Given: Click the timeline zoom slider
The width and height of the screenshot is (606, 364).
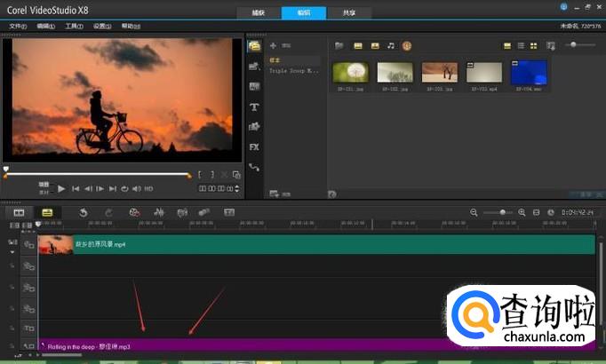Looking at the screenshot, I should pos(502,212).
